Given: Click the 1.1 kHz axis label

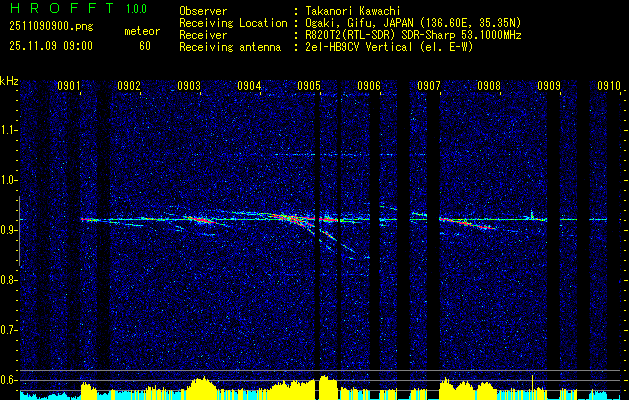Looking at the screenshot, I should click(x=9, y=130).
